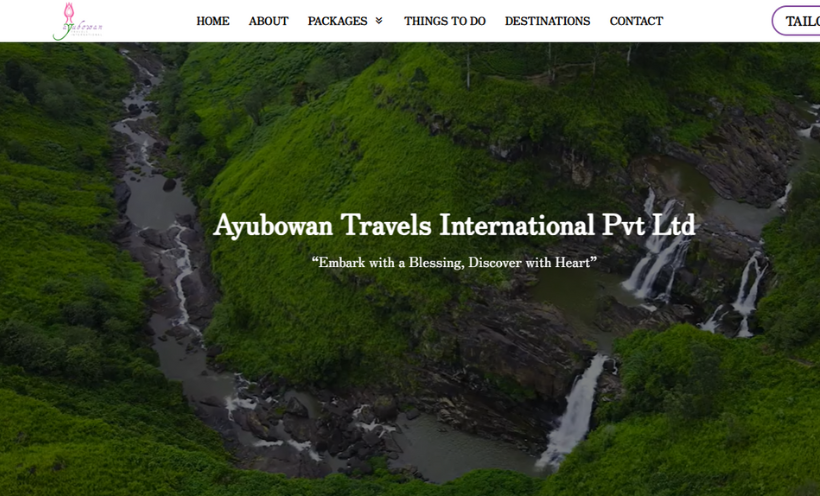The image size is (820, 496).
Task: Open the CONTACT page
Action: click(x=636, y=21)
